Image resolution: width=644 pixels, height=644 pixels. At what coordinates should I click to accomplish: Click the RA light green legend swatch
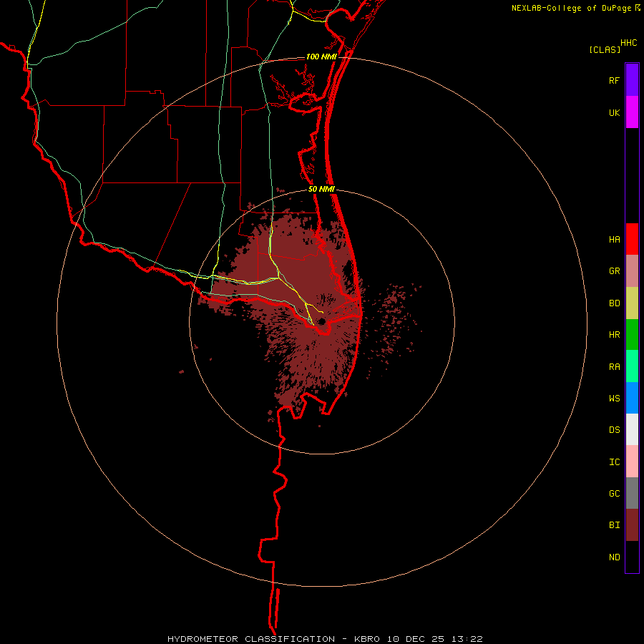coord(632,366)
